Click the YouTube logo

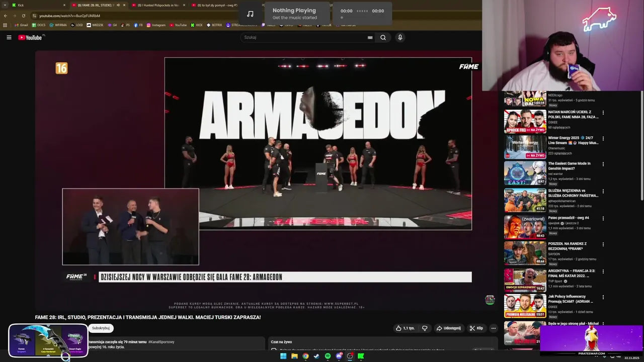coord(31,37)
